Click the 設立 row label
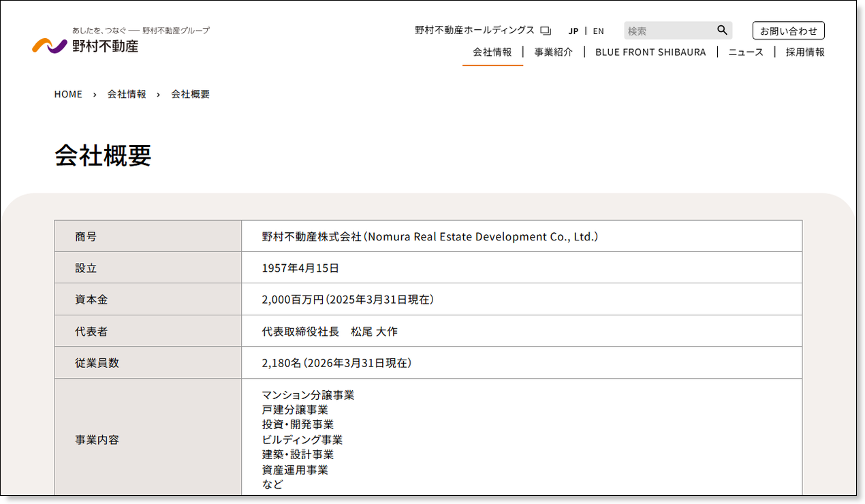This screenshot has height=504, width=865. [x=86, y=268]
